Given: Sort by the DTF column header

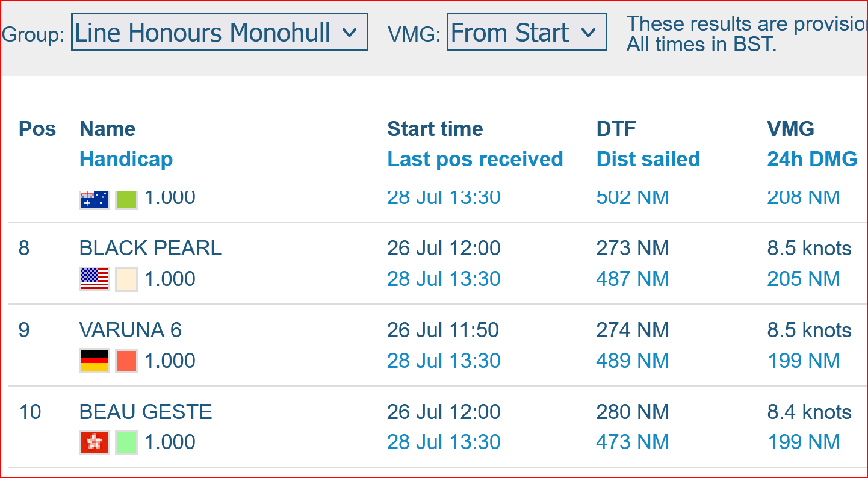Looking at the screenshot, I should tap(616, 129).
